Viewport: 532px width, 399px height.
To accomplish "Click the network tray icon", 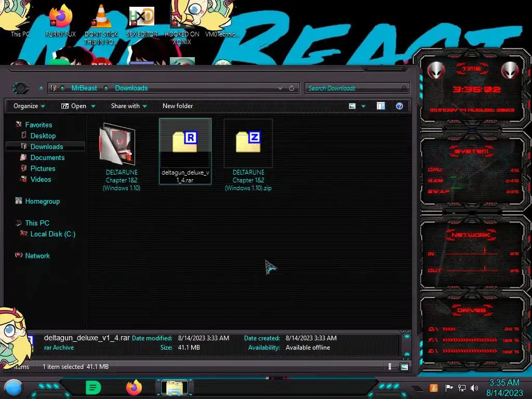I will (462, 388).
